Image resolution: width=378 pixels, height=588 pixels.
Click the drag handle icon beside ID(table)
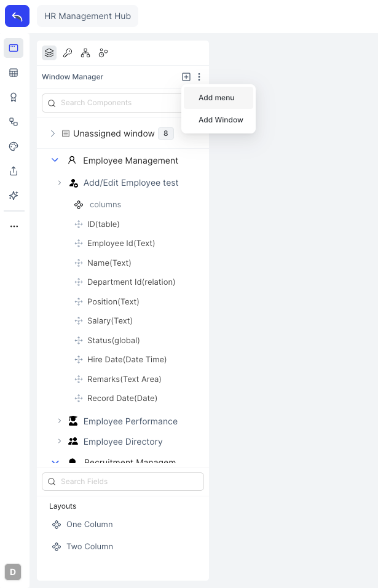(79, 224)
